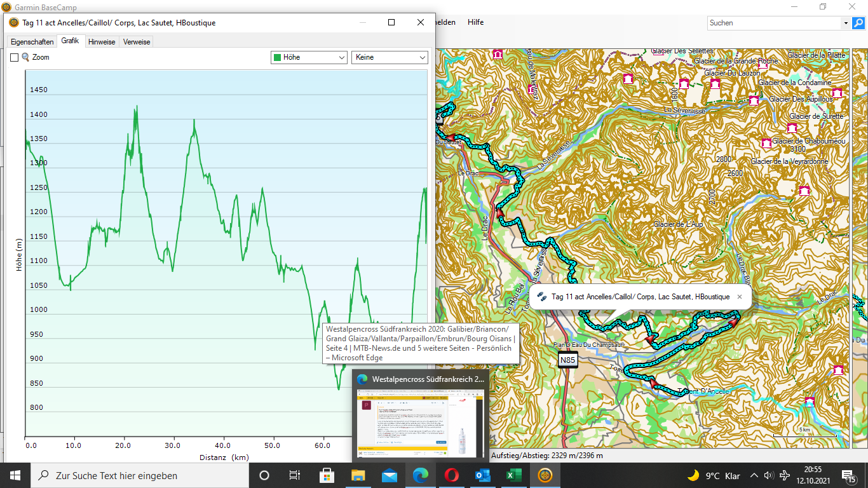
Task: Click the Glacier de la Veyrardonne label
Action: pyautogui.click(x=789, y=161)
